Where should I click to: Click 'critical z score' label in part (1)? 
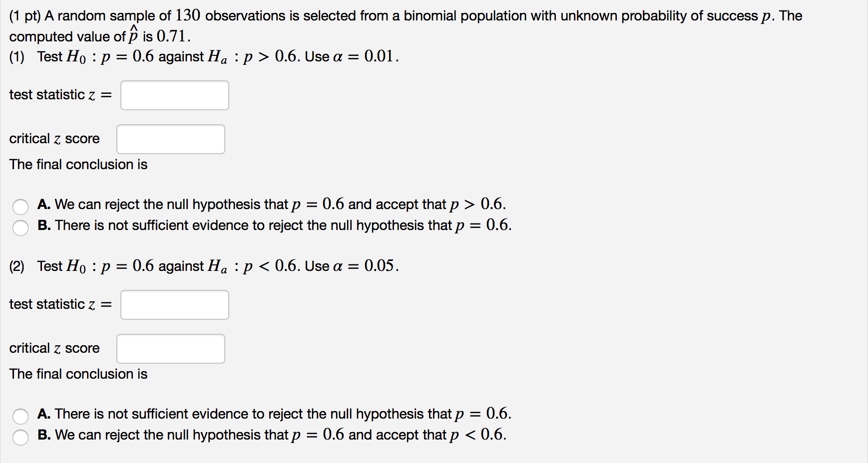point(54,139)
